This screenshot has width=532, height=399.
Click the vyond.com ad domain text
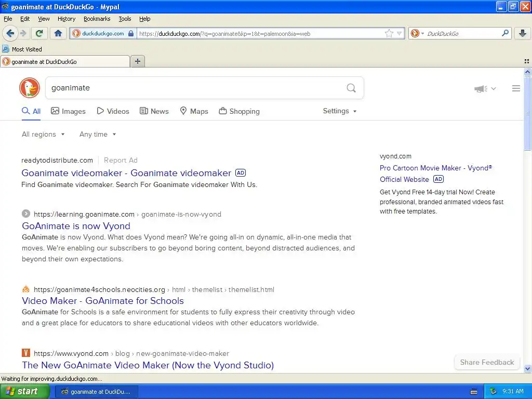395,156
